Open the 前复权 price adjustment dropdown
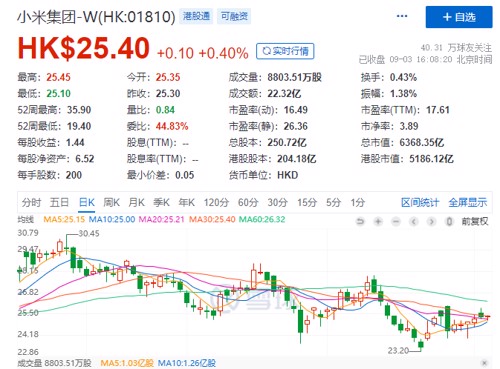The height and width of the screenshot is (369, 500). pyautogui.click(x=475, y=221)
